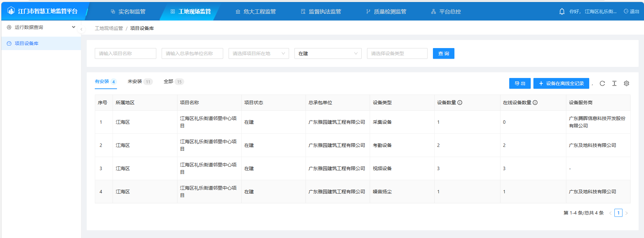644x238 pixels.
Task: Switch to the 未安装 tab
Action: tap(139, 82)
